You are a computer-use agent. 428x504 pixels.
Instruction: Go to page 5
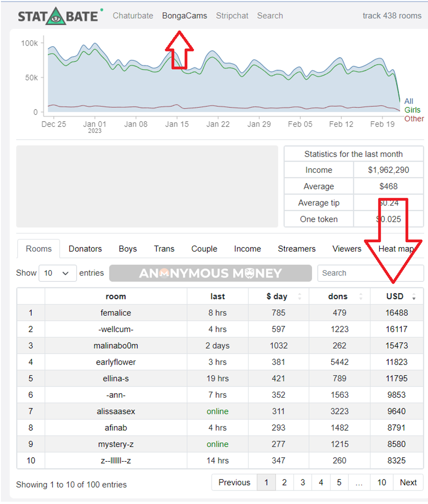pos(339,483)
